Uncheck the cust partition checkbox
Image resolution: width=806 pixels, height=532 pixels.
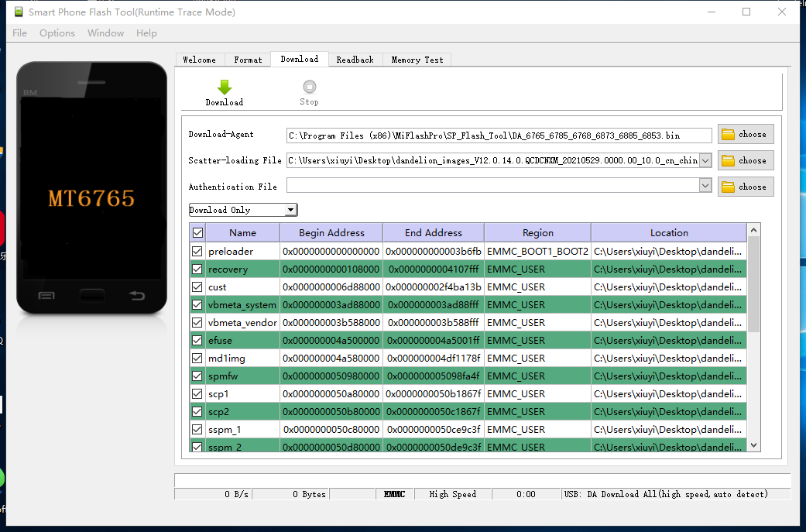(x=197, y=287)
